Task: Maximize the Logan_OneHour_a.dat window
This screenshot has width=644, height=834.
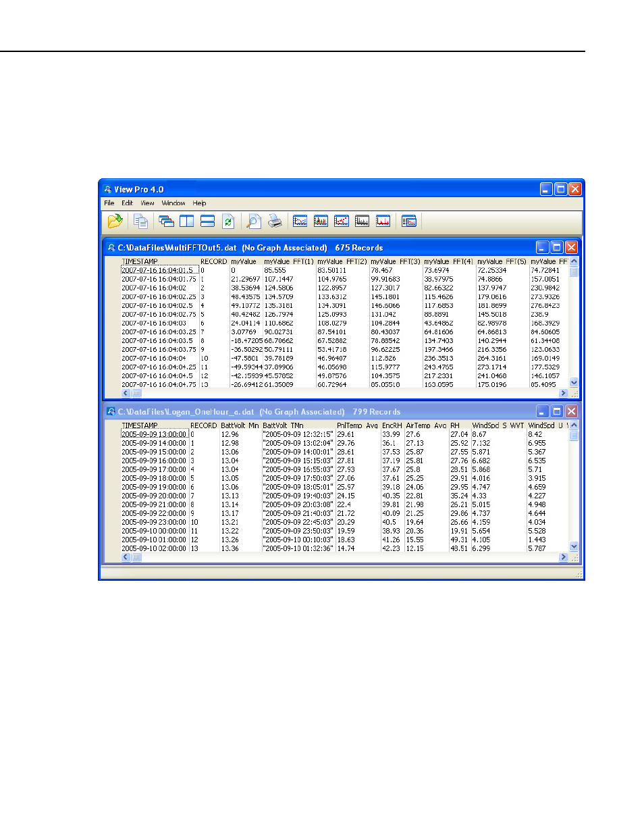Action: click(x=557, y=411)
